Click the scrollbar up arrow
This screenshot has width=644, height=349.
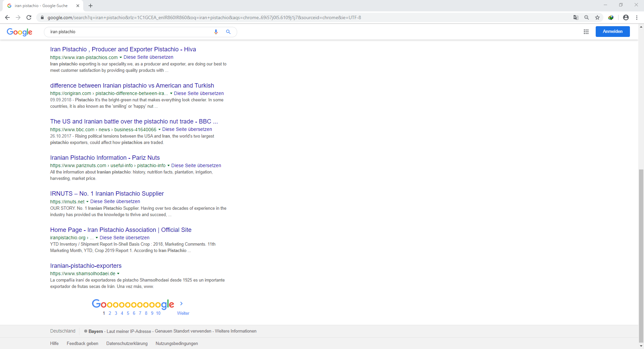point(641,26)
